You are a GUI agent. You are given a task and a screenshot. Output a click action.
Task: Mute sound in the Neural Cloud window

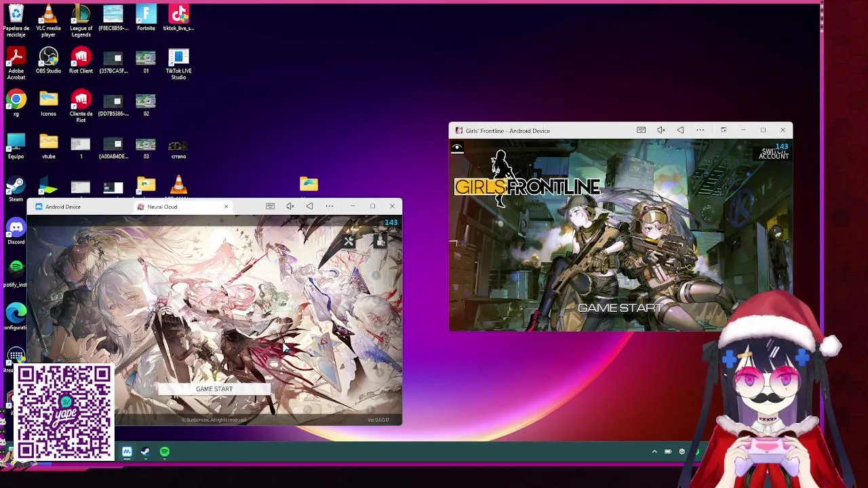click(x=290, y=206)
